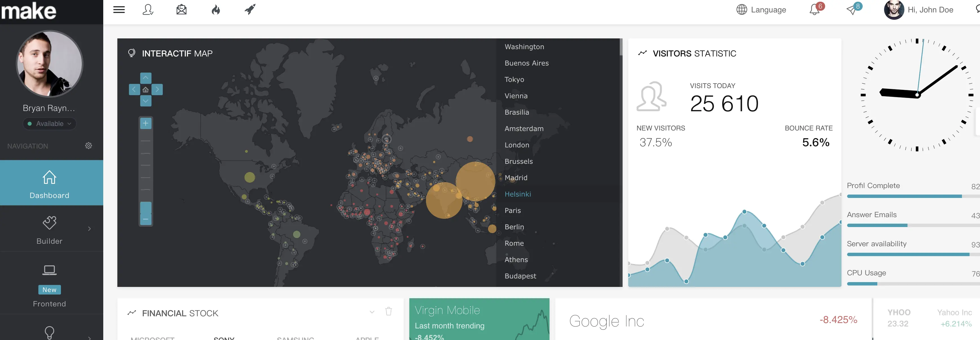Image resolution: width=980 pixels, height=340 pixels.
Task: Click the Visitors Statistic chart icon
Action: point(643,53)
